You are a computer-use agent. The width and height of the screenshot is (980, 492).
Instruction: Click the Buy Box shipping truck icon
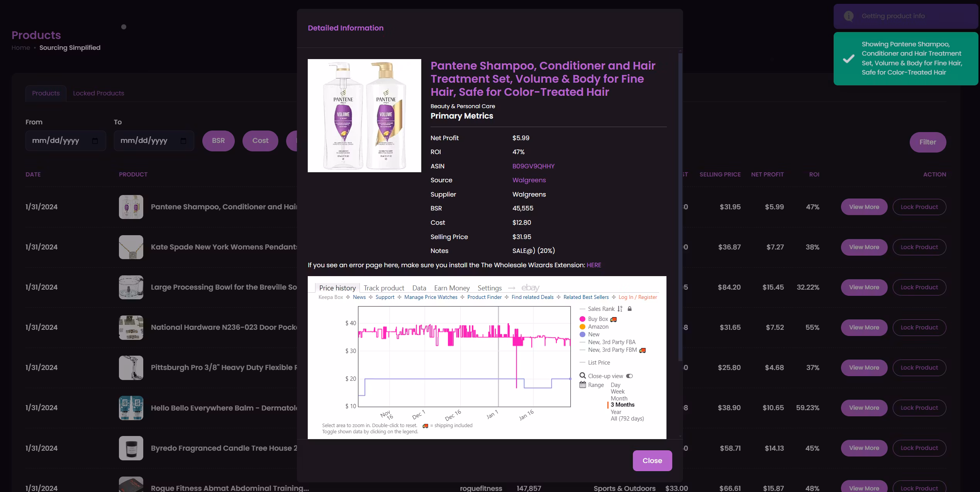(x=613, y=319)
